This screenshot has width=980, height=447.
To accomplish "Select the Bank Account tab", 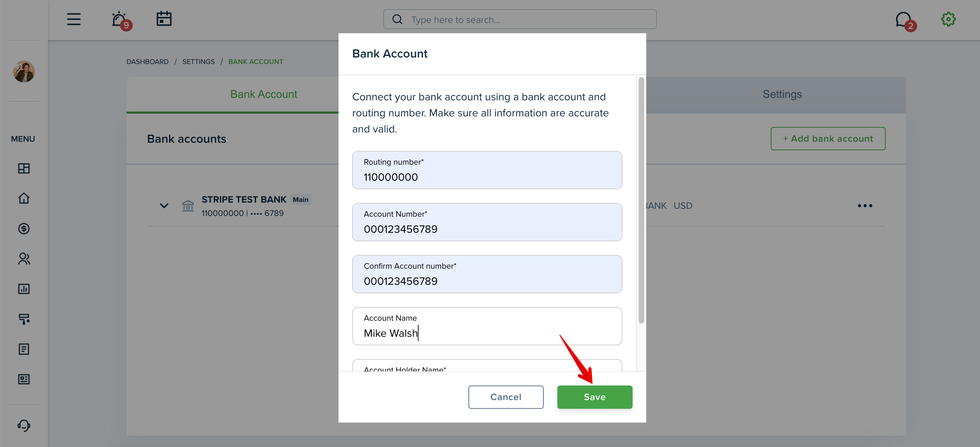I will tap(264, 94).
